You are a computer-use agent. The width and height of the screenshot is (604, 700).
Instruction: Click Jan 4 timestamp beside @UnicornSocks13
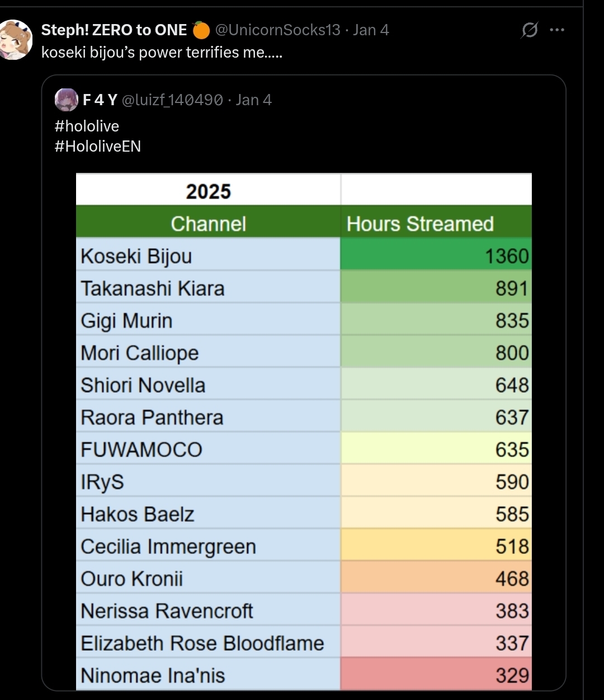(x=371, y=30)
